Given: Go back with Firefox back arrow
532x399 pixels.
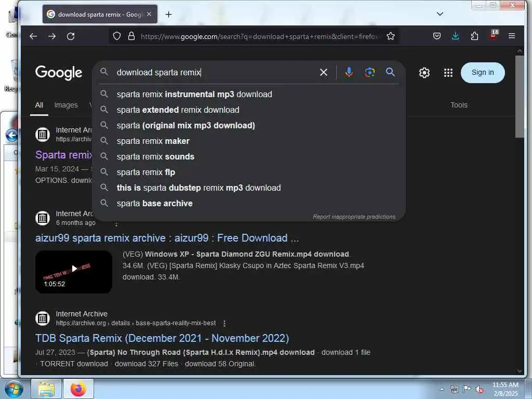Looking at the screenshot, I should [33, 36].
